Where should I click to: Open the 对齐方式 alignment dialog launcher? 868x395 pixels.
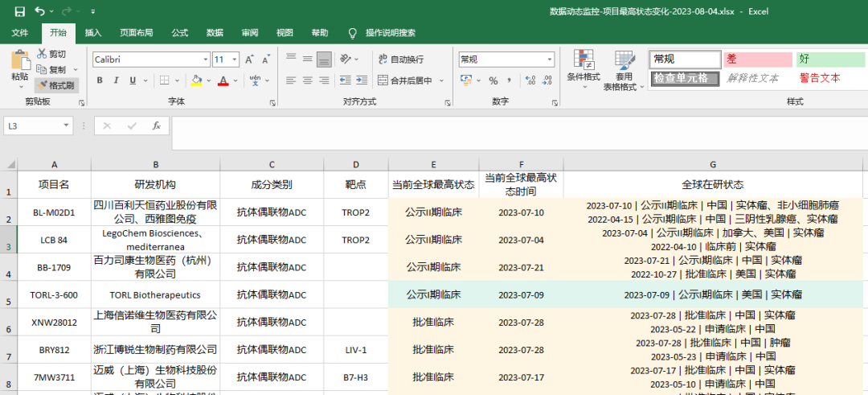pos(447,103)
